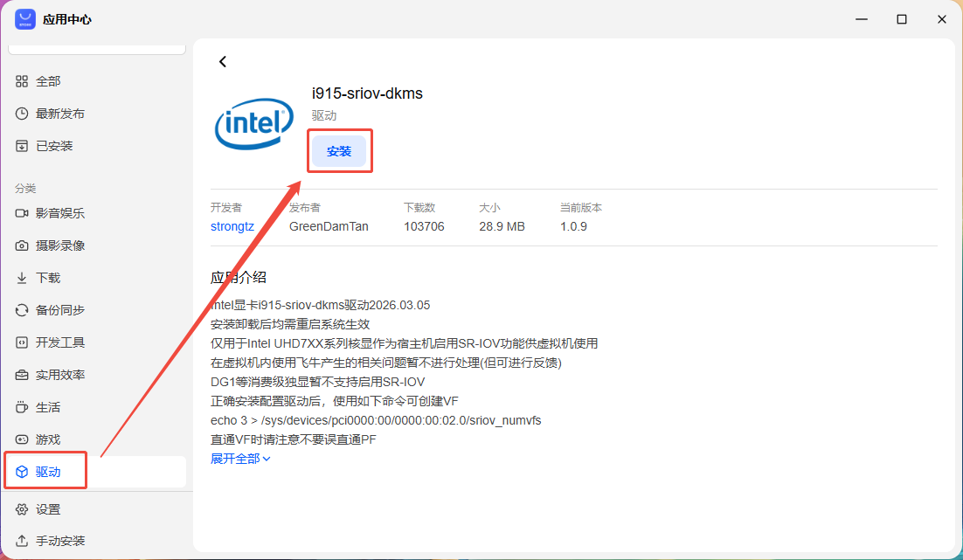Select 影音娱乐 category
The height and width of the screenshot is (560, 963).
click(97, 213)
